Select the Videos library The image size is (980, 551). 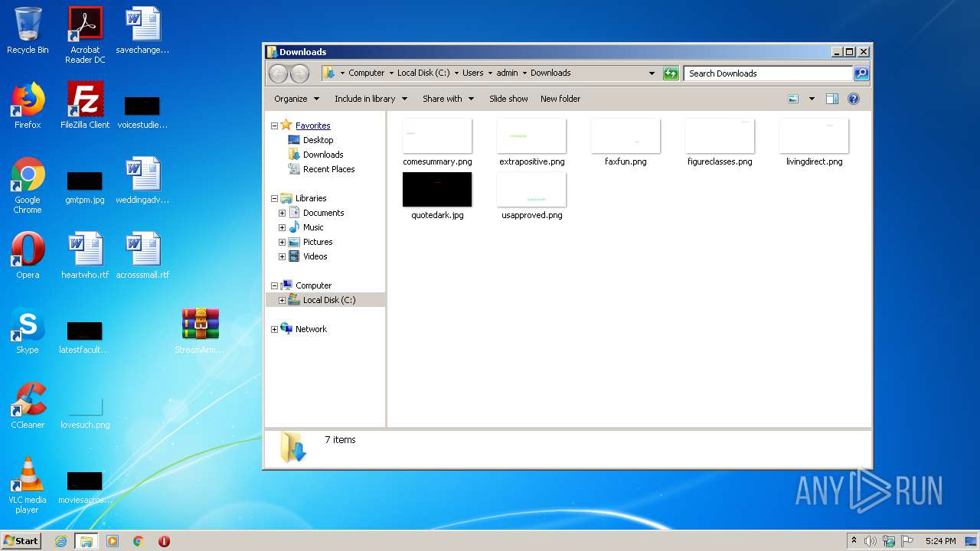[x=315, y=256]
